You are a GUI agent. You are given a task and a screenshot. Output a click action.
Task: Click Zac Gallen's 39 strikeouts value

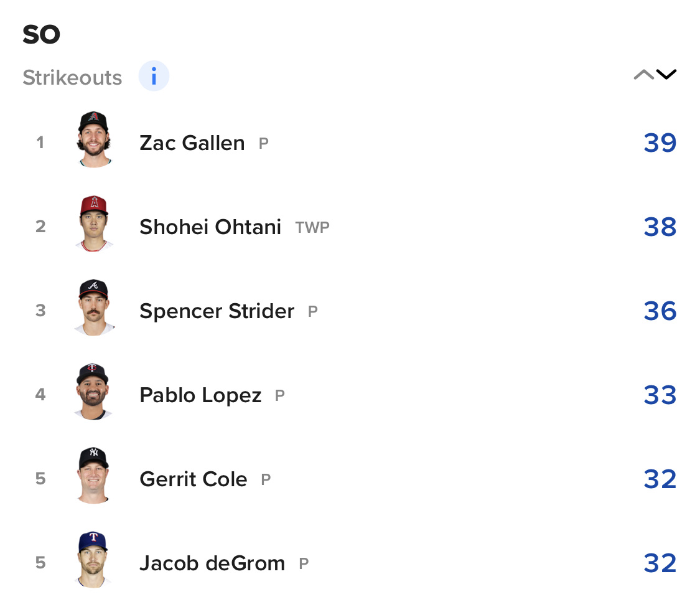660,143
